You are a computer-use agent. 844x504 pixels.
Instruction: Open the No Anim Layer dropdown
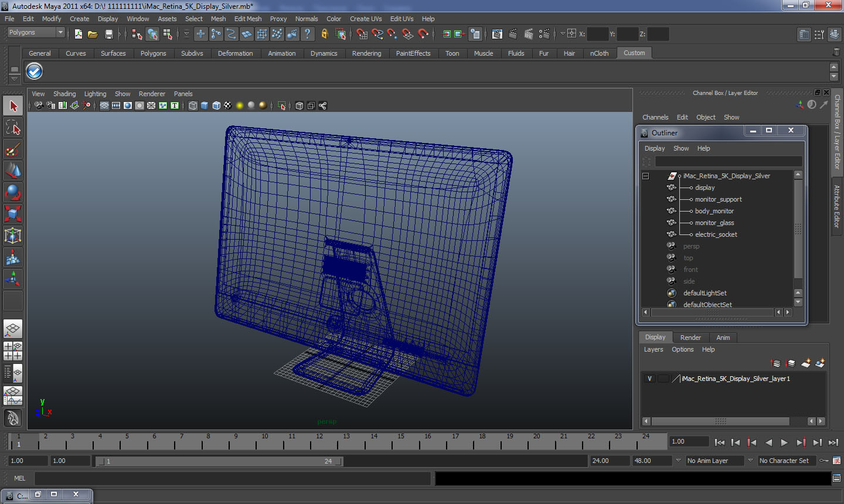point(714,461)
